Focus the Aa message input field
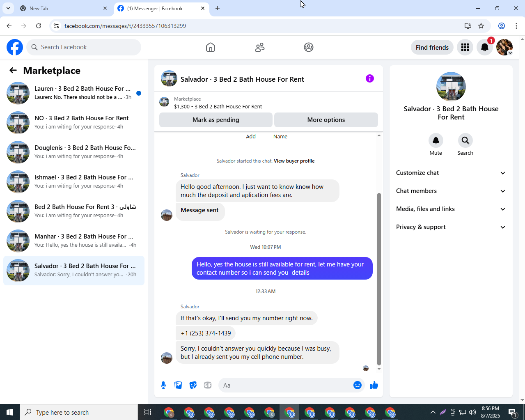525x420 pixels. pyautogui.click(x=286, y=385)
